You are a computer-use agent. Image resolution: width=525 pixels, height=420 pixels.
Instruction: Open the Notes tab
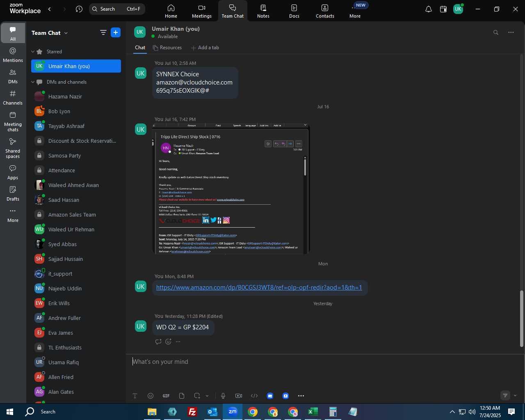(263, 11)
